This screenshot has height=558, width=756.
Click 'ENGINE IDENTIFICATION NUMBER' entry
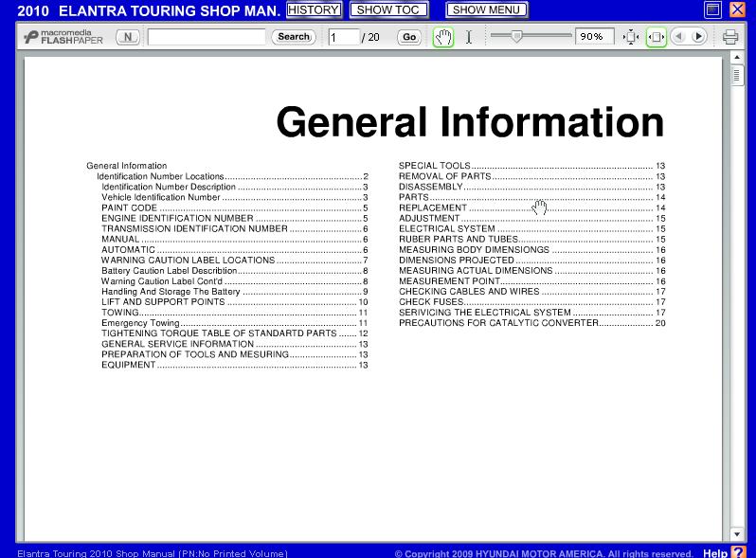234,219
